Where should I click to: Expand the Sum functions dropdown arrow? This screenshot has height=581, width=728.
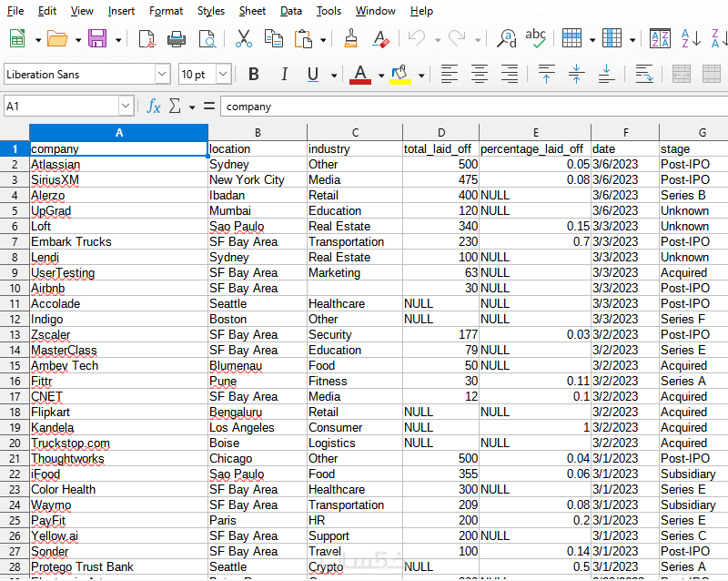coord(192,107)
